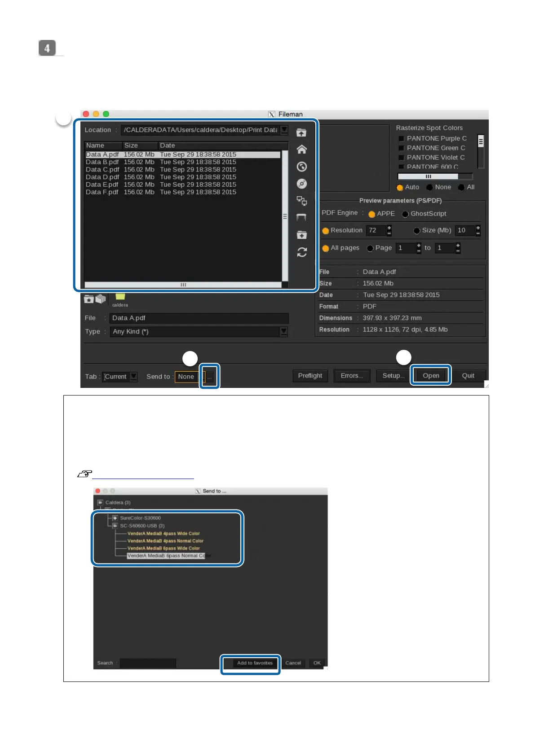Adjust the page-from stepper
Screen dimensions: 535x756
419,248
